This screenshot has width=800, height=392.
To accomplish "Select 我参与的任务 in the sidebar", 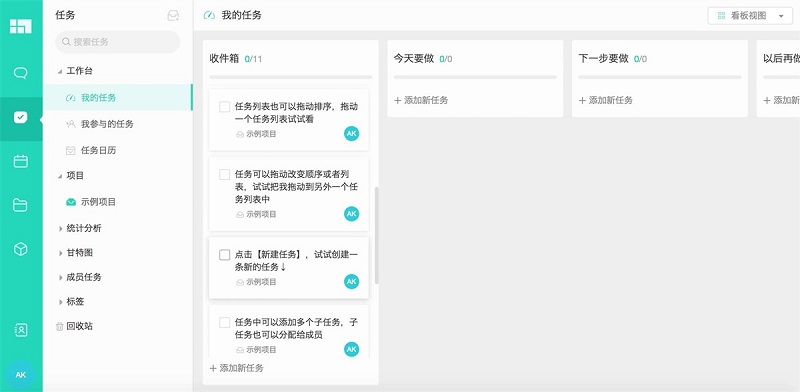I will pyautogui.click(x=107, y=124).
